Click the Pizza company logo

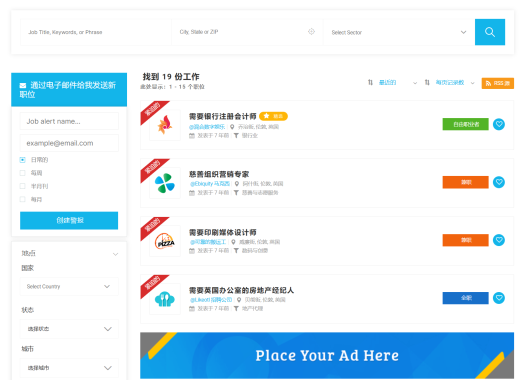pyautogui.click(x=165, y=241)
